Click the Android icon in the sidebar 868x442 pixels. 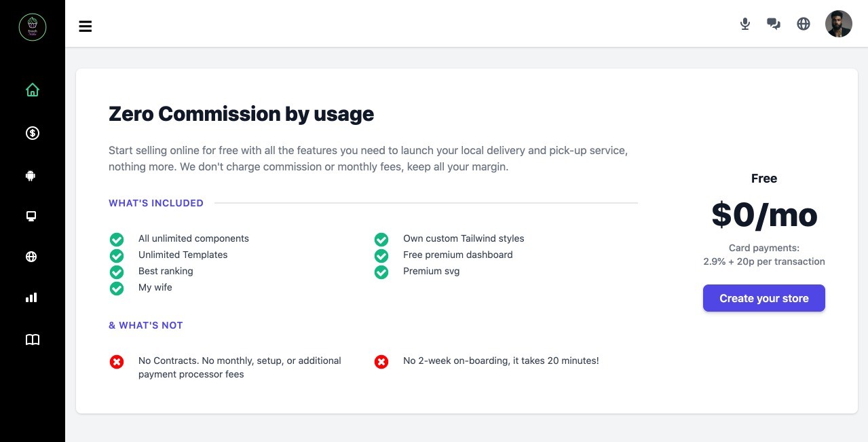(x=31, y=175)
